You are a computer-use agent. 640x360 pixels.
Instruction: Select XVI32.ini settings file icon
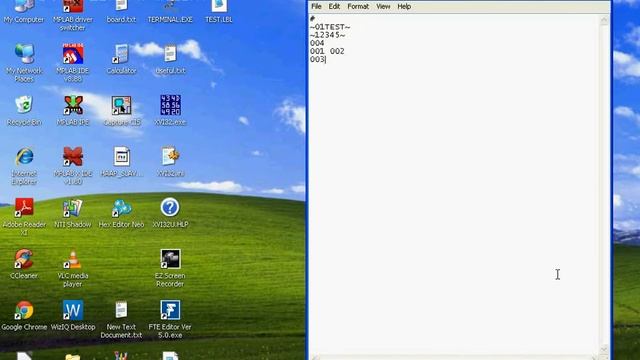(x=170, y=162)
